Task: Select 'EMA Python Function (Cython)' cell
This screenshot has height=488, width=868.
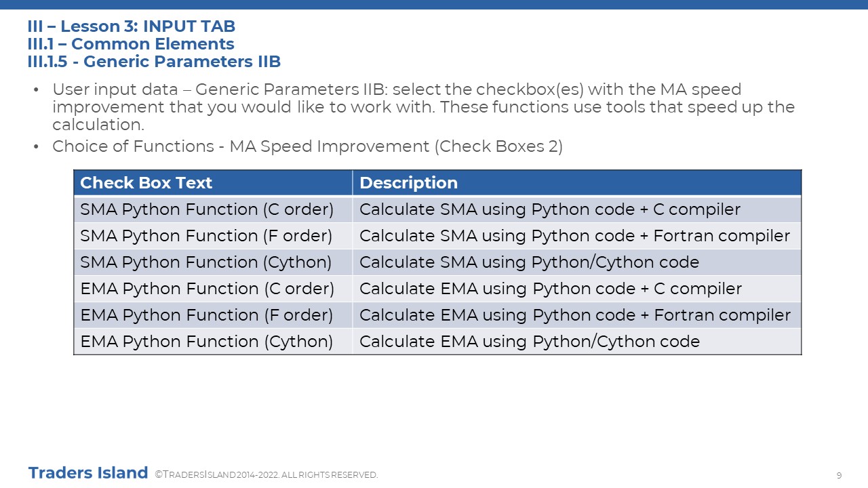Action: 213,342
